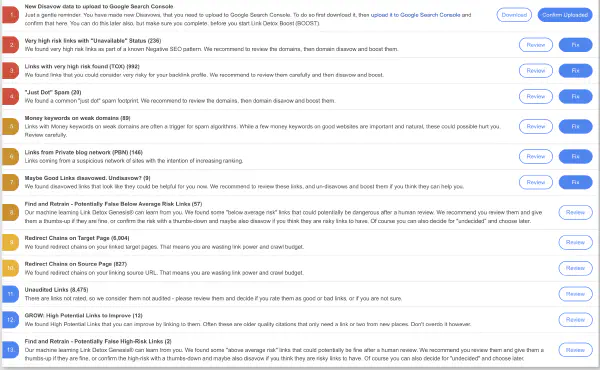The width and height of the screenshot is (600, 370).
Task: Click the blue number 11 badge
Action: pos(11,294)
